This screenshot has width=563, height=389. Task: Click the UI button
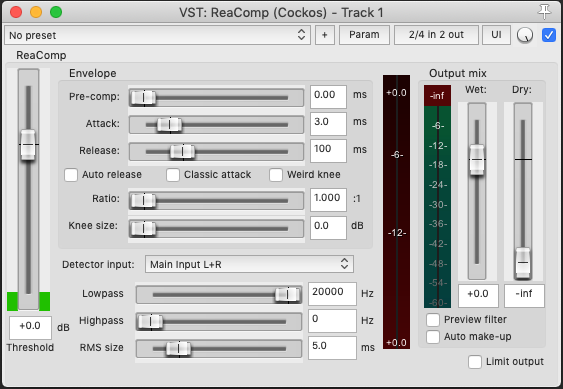[x=496, y=35]
